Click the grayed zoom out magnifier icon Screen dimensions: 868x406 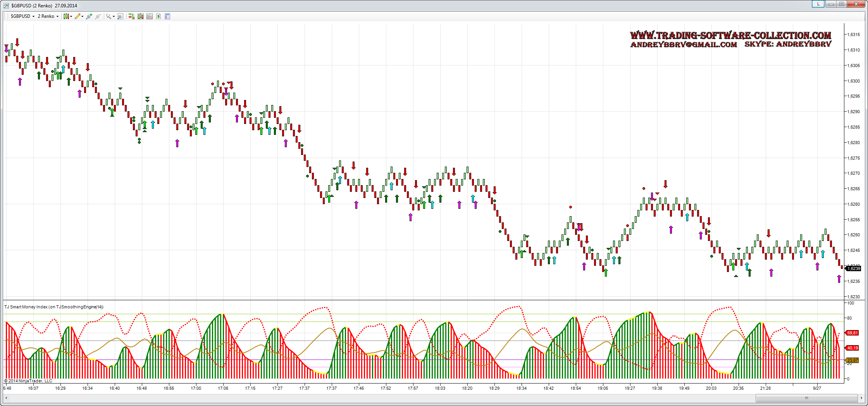98,16
